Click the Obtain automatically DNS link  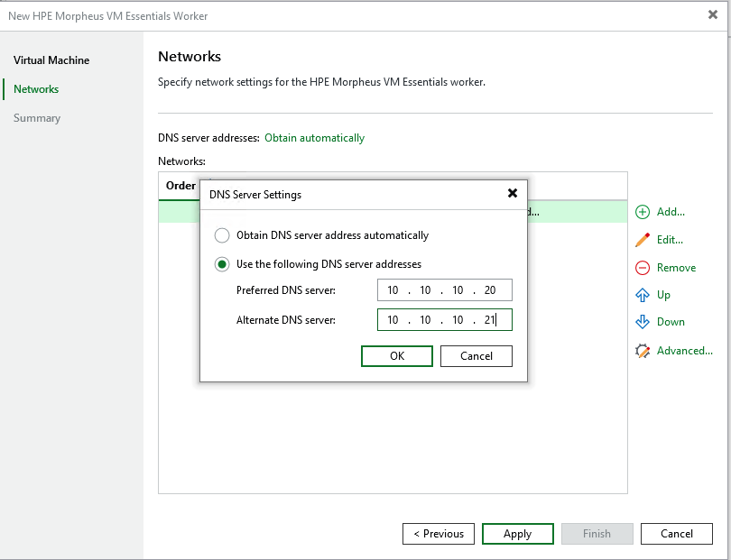point(314,138)
